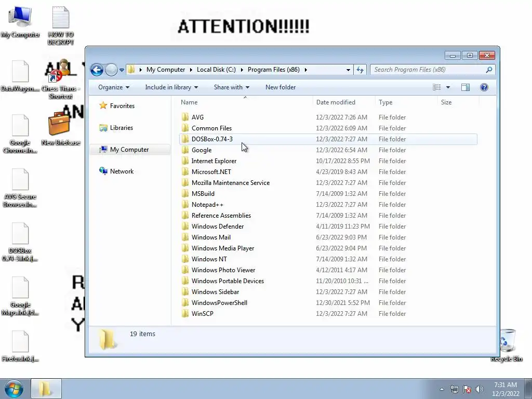This screenshot has height=399, width=532.
Task: Sort by Size column header
Action: [458, 102]
